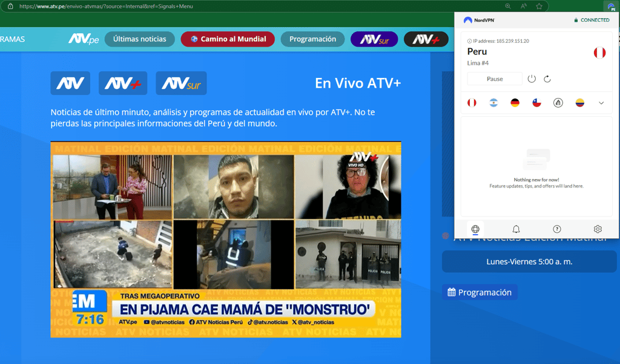The image size is (620, 364).
Task: Open Programación in top navigation
Action: [x=312, y=39]
